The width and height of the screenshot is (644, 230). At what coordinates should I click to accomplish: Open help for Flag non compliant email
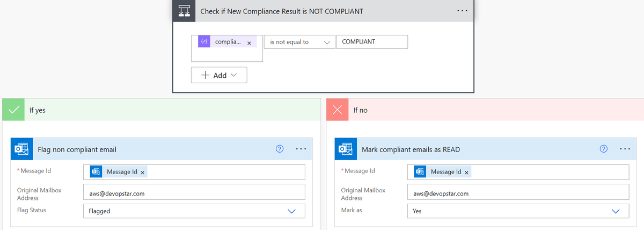[x=279, y=149]
